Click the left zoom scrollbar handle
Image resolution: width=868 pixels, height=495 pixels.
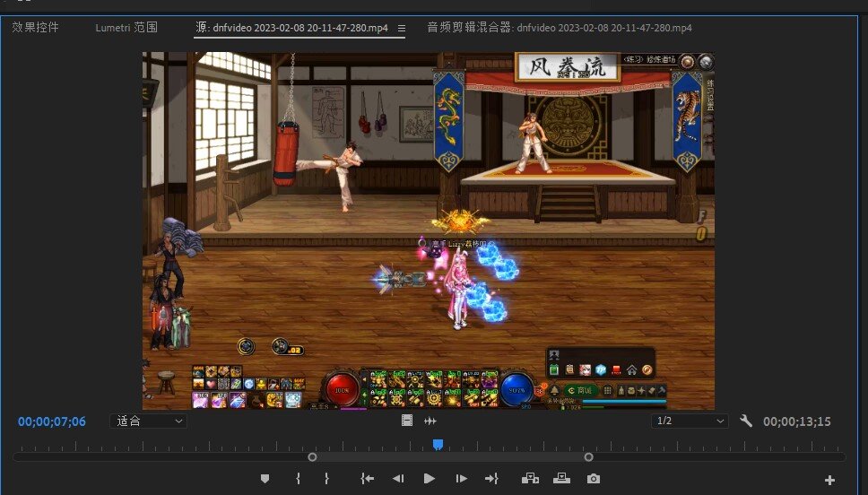312,456
